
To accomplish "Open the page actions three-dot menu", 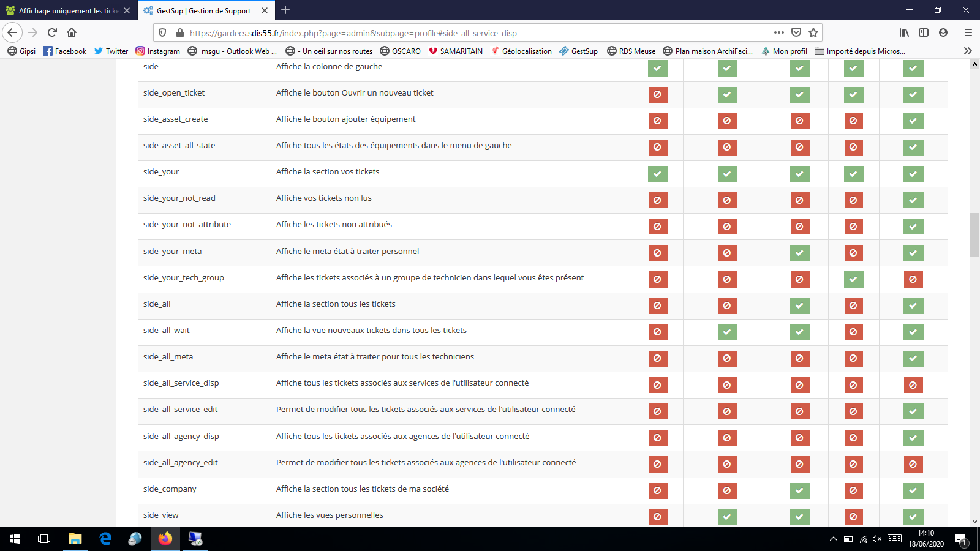I will 778,32.
